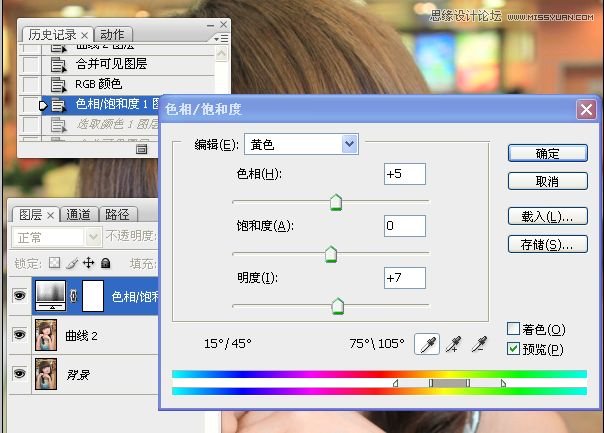Click the 取消 button
The height and width of the screenshot is (433, 604).
[x=547, y=181]
